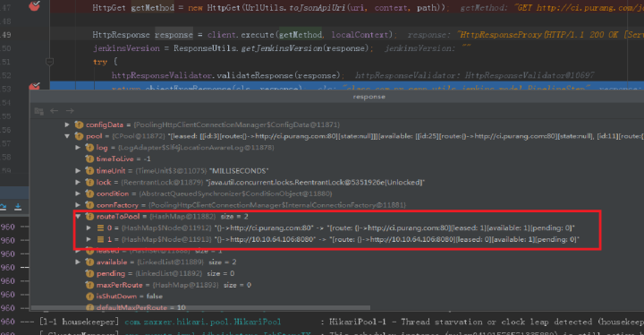Click the LogAdapter$Slf4jLocationAwareLog@11878 value
The width and height of the screenshot is (644, 335).
[196, 147]
